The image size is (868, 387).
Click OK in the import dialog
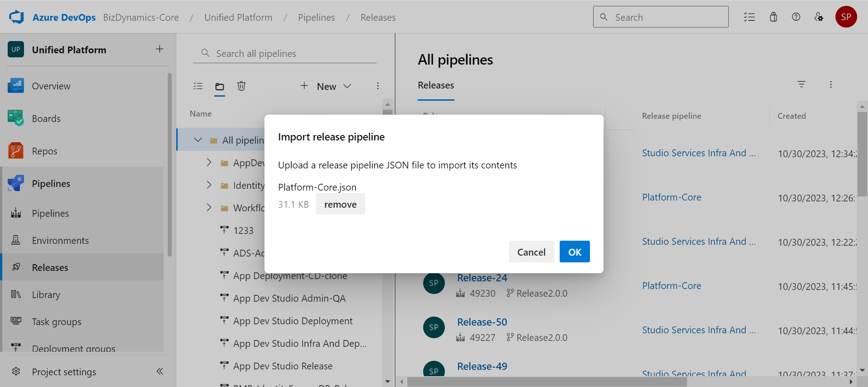575,252
